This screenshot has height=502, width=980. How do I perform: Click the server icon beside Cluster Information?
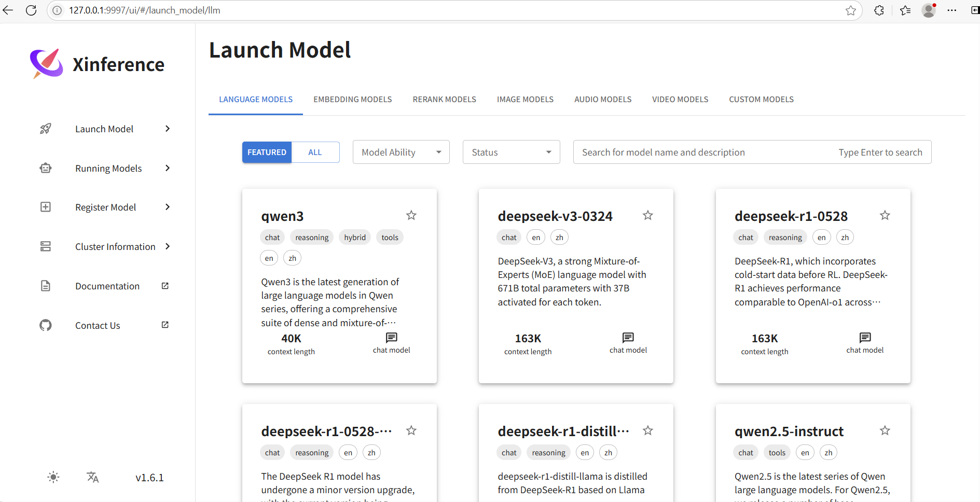(x=46, y=246)
